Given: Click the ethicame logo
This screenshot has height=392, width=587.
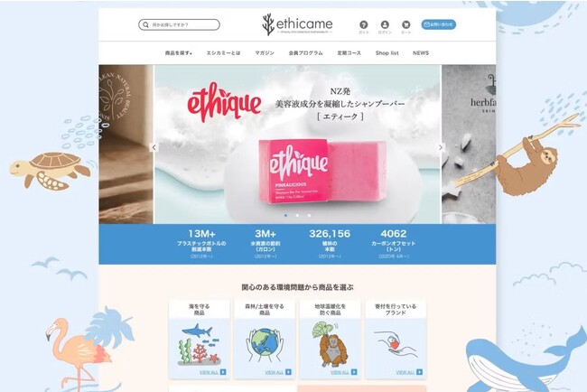Looking at the screenshot, I should (297, 24).
